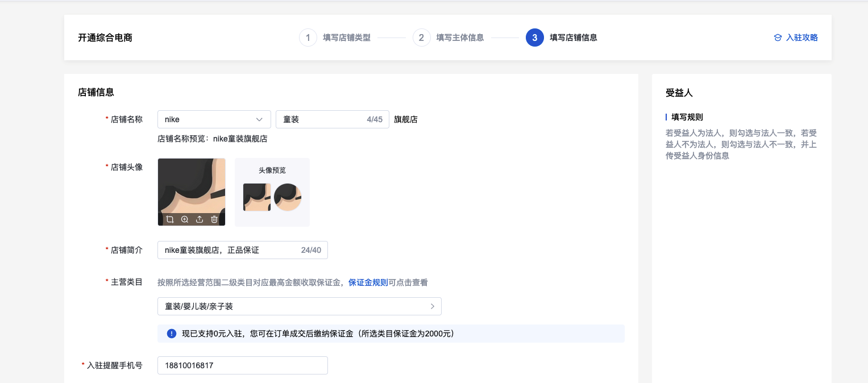This screenshot has width=868, height=383.
Task: Click the 现已支持0元入驻 deposit notice text
Action: pos(318,334)
